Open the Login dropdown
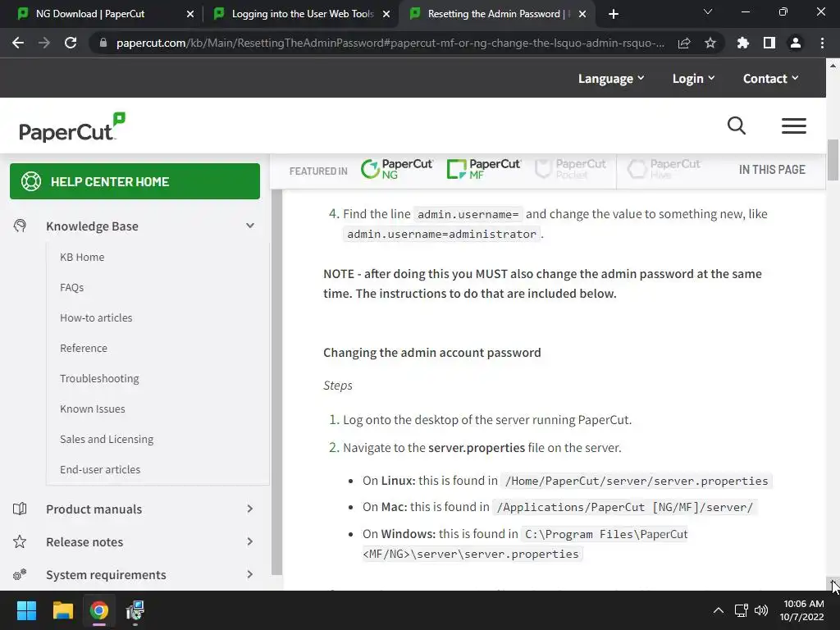Image resolution: width=840 pixels, height=630 pixels. (694, 78)
